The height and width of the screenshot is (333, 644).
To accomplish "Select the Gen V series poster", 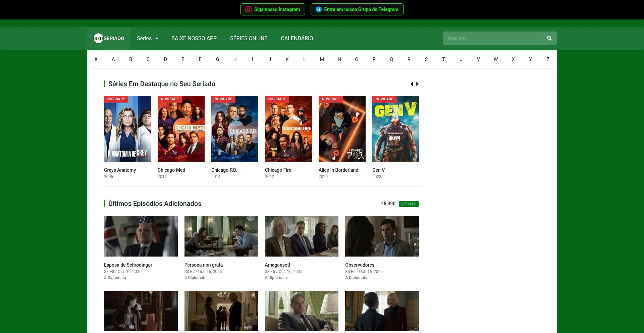I will pos(396,129).
